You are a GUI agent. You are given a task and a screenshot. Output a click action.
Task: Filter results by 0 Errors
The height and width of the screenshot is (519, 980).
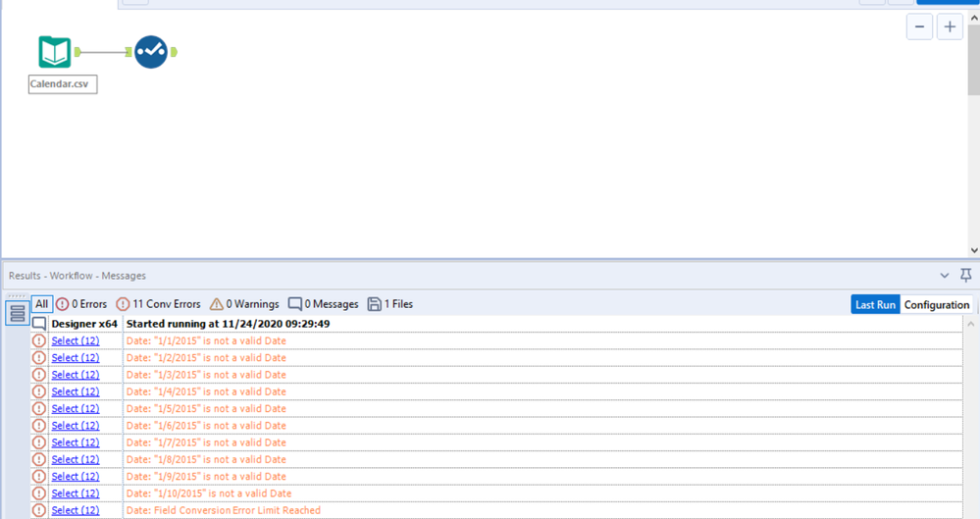tap(81, 304)
